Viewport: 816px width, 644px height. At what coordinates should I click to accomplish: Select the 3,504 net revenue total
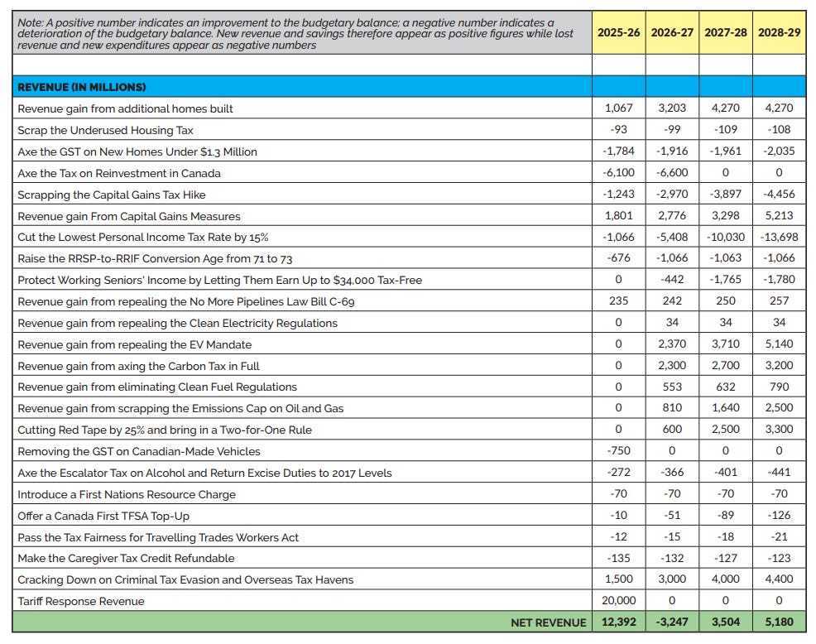(726, 622)
